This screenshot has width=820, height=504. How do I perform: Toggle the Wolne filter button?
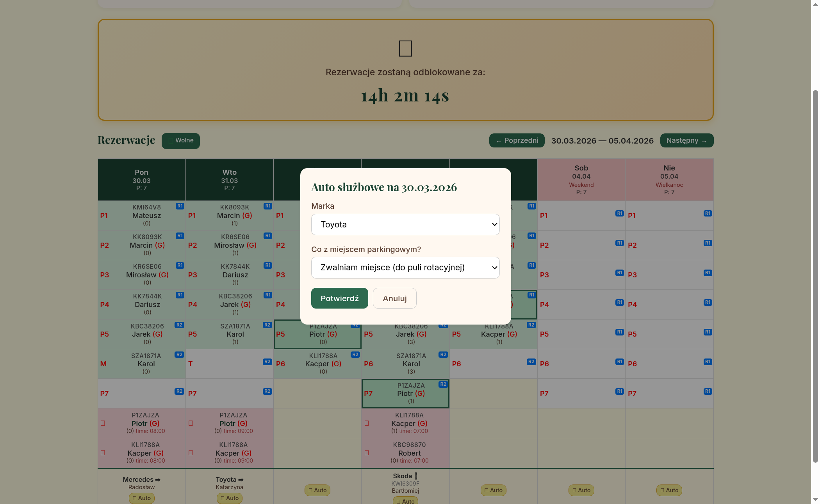(x=180, y=140)
